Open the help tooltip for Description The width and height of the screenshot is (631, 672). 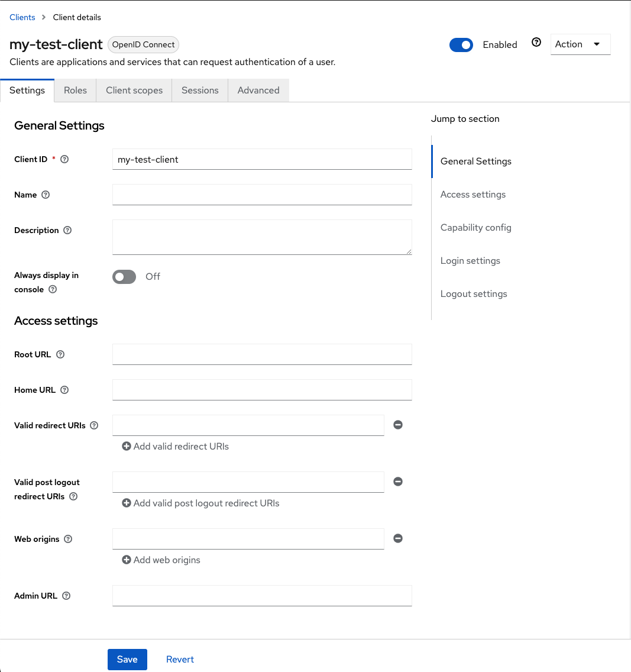(x=67, y=230)
